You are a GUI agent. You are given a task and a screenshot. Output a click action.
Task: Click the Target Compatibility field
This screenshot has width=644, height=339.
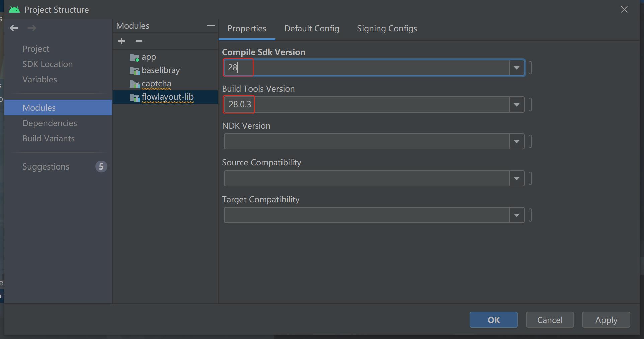coord(367,215)
